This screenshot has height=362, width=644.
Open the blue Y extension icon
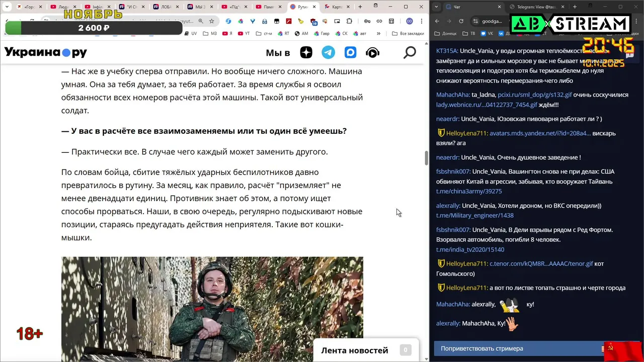253,21
